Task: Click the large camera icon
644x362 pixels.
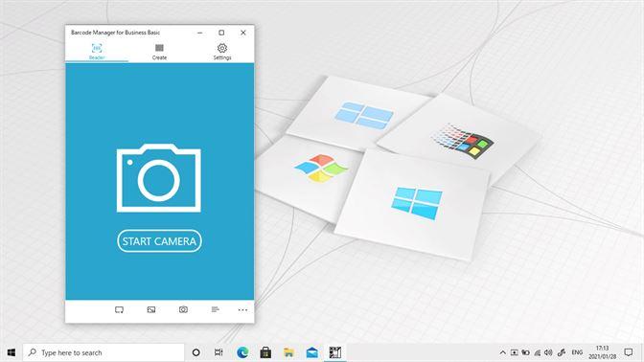Action: [x=159, y=178]
